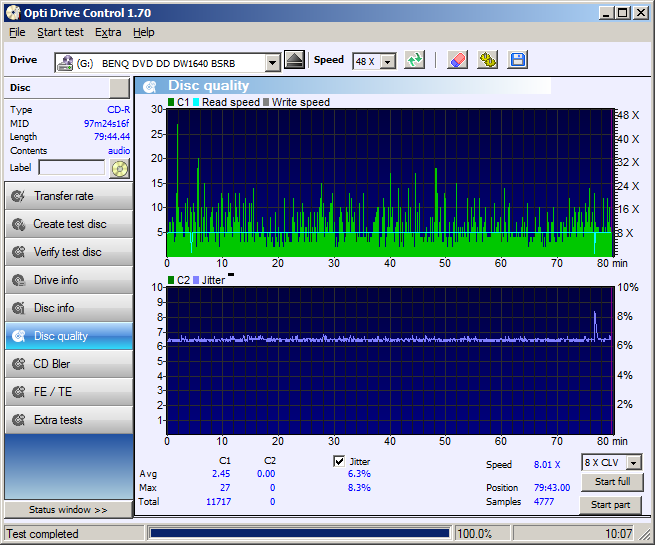Click the C1 Avg value 2.45
The height and width of the screenshot is (545, 655).
click(x=221, y=474)
